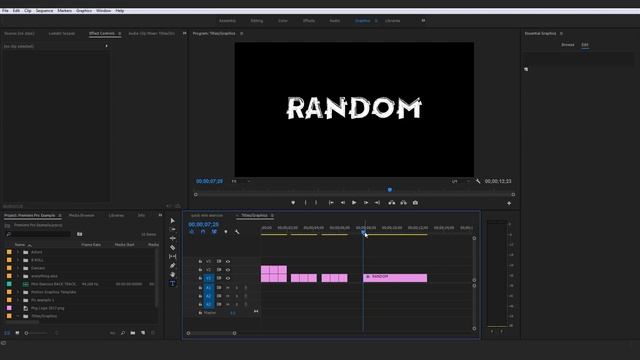Image resolution: width=640 pixels, height=360 pixels.
Task: Select the Razor tool
Action: coord(172,247)
